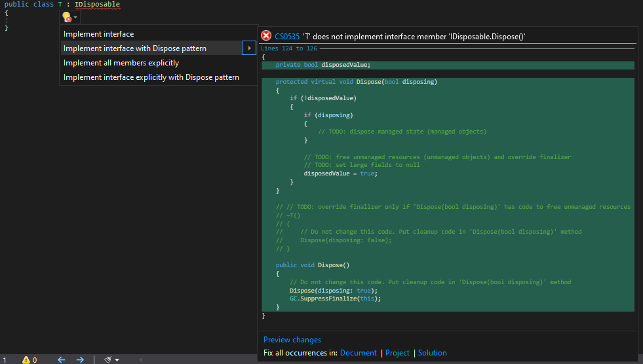Fix all occurrences in Document

point(358,353)
